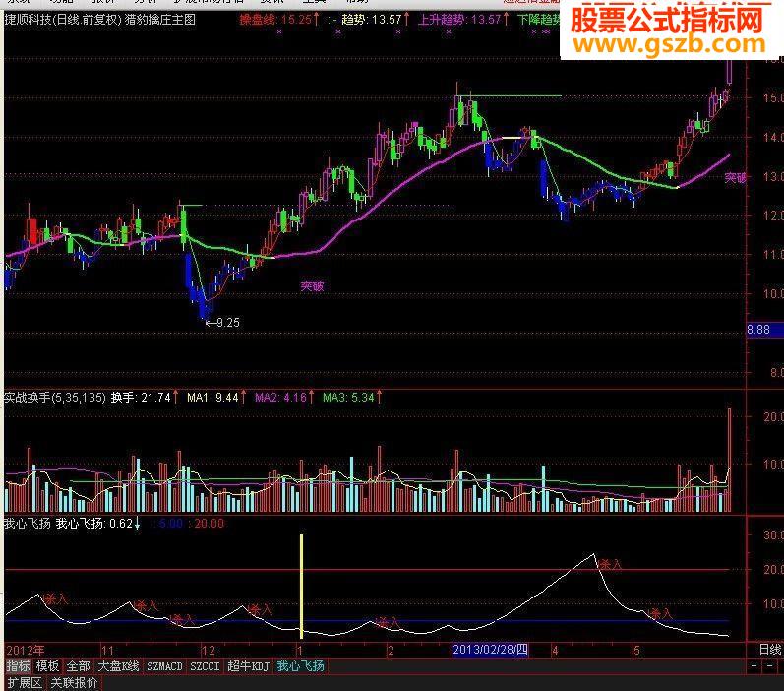Click month 12 on the time axis
Screen dimensions: 784x691
(208, 650)
